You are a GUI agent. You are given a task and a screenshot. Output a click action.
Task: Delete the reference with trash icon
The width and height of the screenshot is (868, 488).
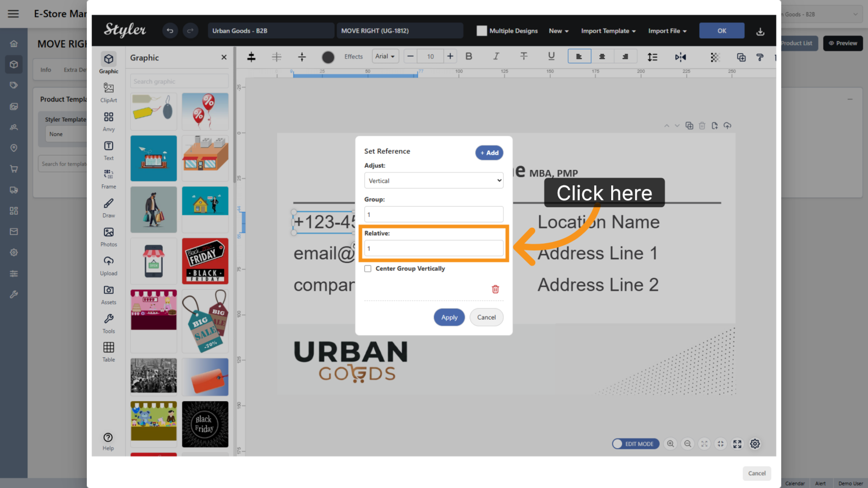pos(495,289)
